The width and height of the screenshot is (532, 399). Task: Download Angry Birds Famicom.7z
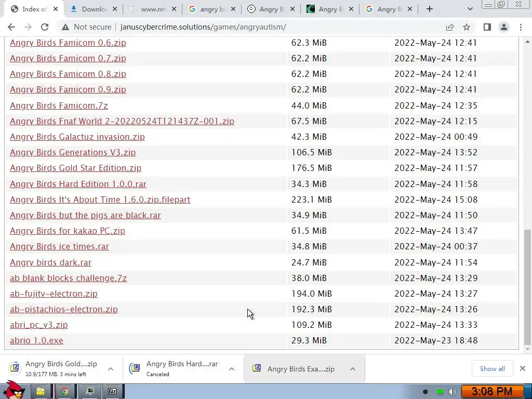click(x=59, y=105)
